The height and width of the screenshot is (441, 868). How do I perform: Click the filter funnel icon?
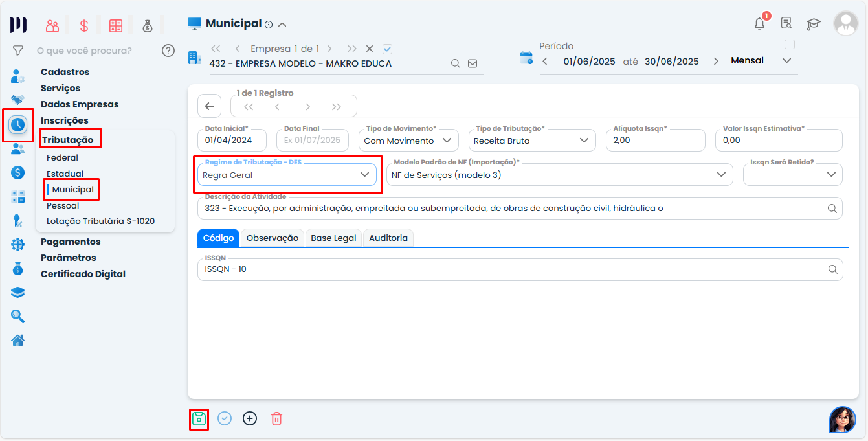point(18,51)
